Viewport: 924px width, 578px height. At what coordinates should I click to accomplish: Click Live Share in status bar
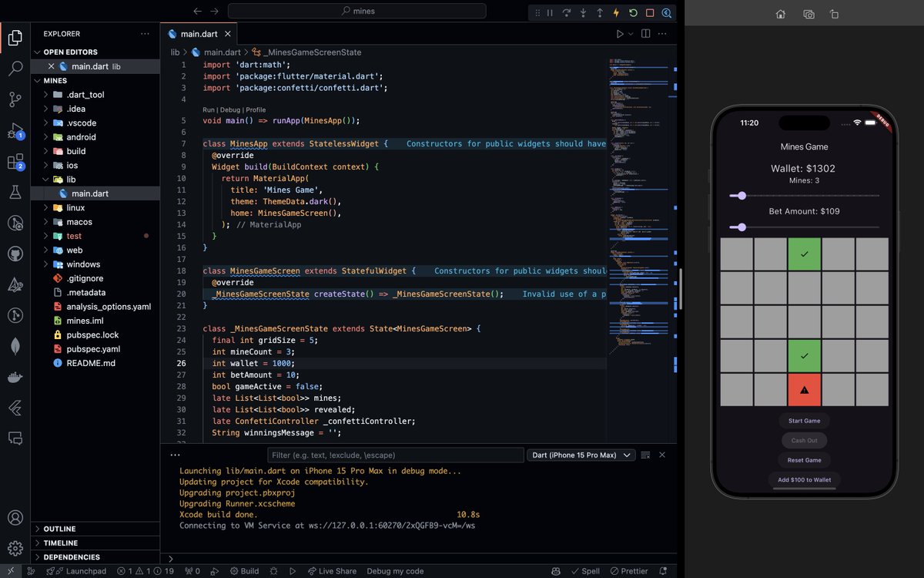coord(332,571)
